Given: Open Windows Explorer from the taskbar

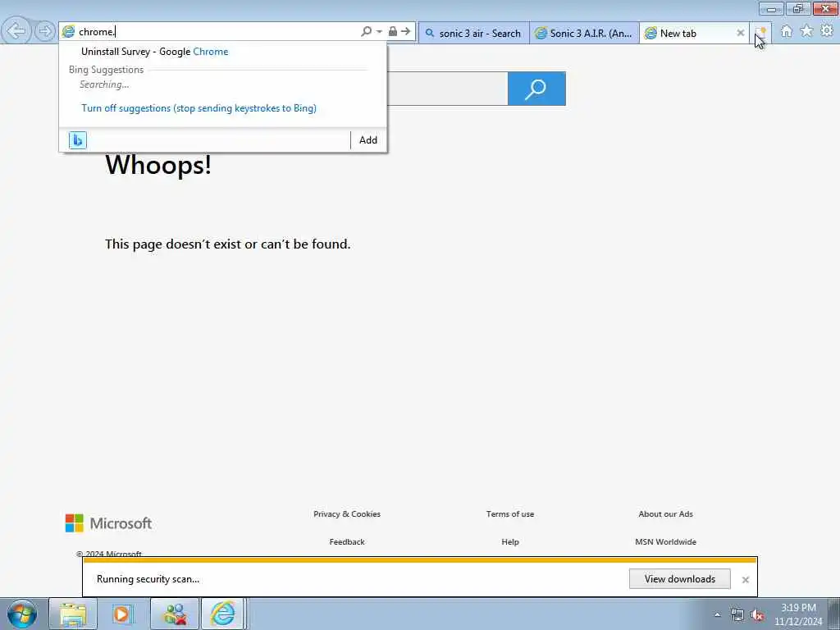Looking at the screenshot, I should point(73,614).
